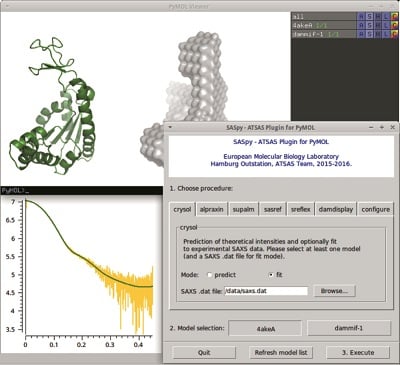400x365 pixels.
Task: Toggle the dammif-1 object in the PyMOL list
Action: click(x=324, y=34)
